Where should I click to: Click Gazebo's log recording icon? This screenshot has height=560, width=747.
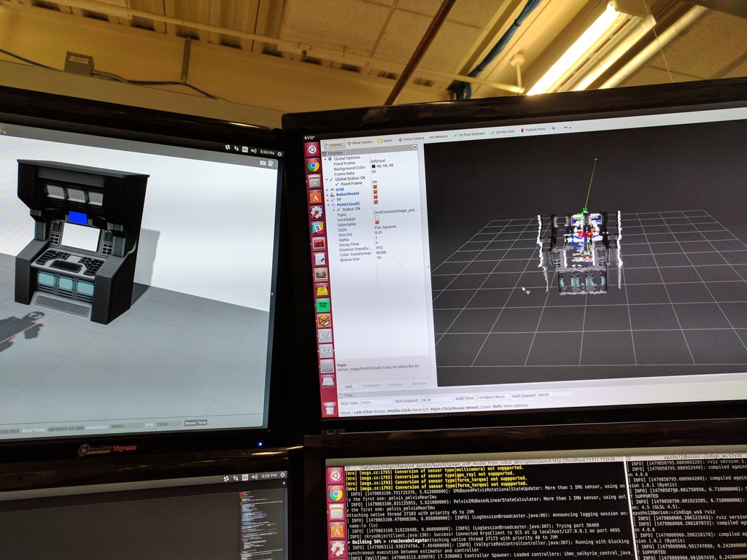tap(271, 163)
